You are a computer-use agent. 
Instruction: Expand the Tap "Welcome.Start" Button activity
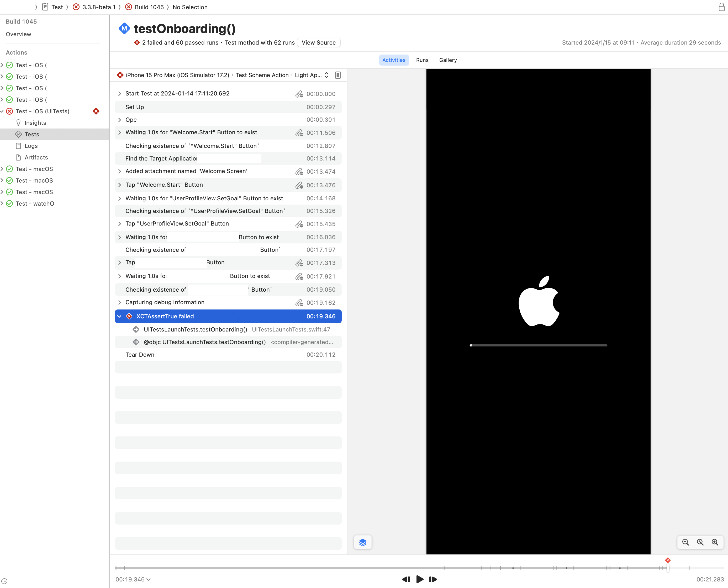[119, 185]
